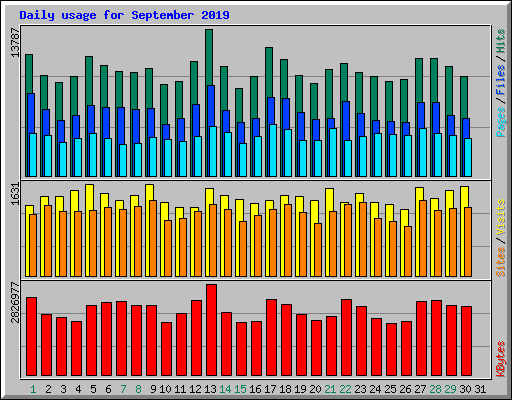The width and height of the screenshot is (512, 400).
Task: Click the 2826977 KBytes axis value
Action: [16, 303]
